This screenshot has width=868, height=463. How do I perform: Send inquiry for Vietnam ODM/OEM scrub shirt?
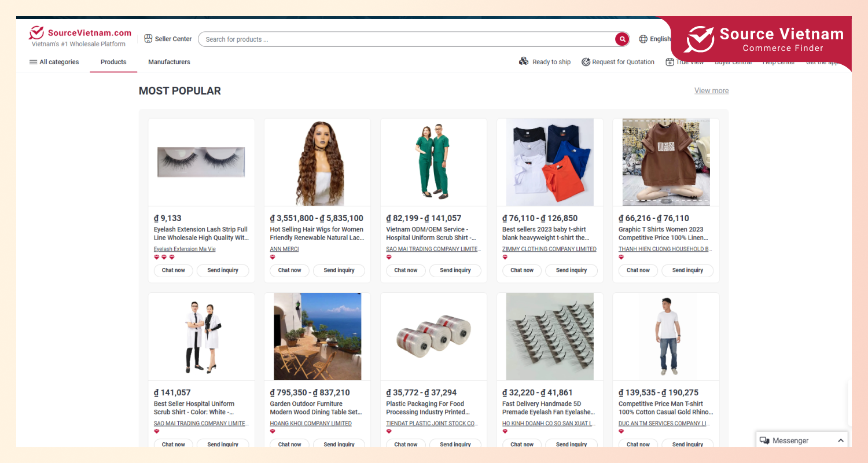coord(455,270)
